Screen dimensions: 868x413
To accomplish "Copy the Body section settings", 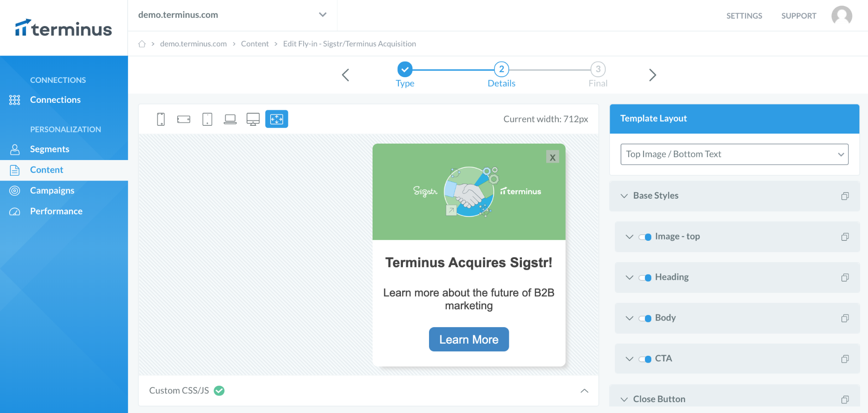I will (x=845, y=318).
